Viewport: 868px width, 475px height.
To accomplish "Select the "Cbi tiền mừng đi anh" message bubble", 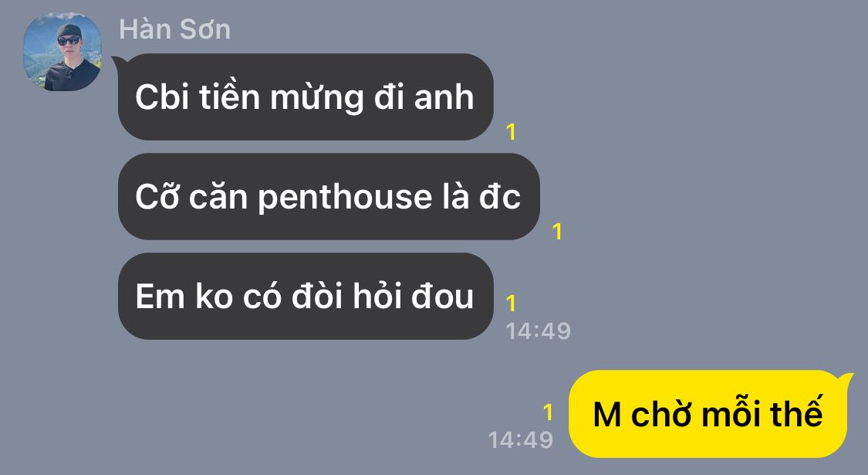I will coord(306,97).
